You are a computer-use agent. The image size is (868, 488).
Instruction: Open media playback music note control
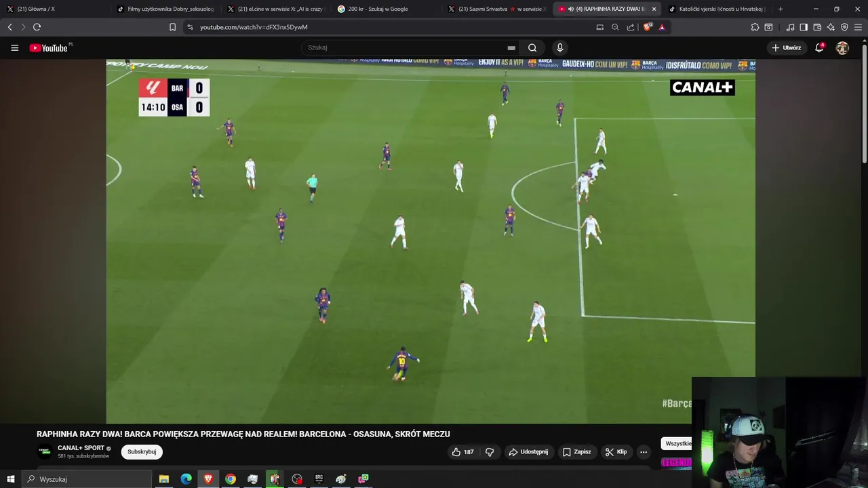click(790, 27)
